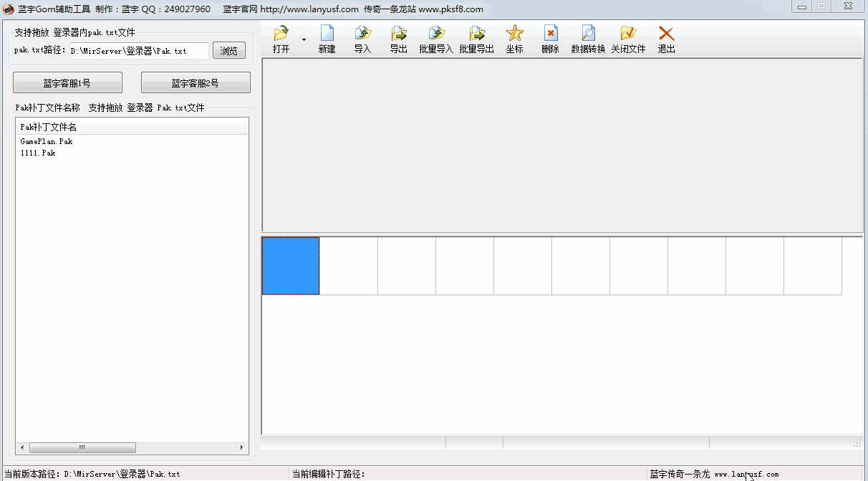Viewport: 868px width, 481px height.
Task: Click the 批量导出 batch export icon
Action: pos(476,34)
